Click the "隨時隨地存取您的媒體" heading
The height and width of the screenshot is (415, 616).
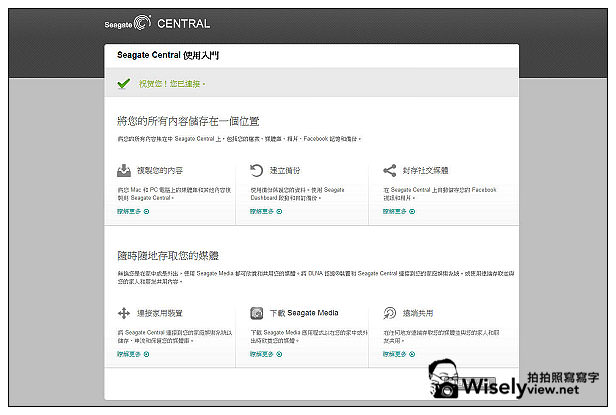(168, 256)
